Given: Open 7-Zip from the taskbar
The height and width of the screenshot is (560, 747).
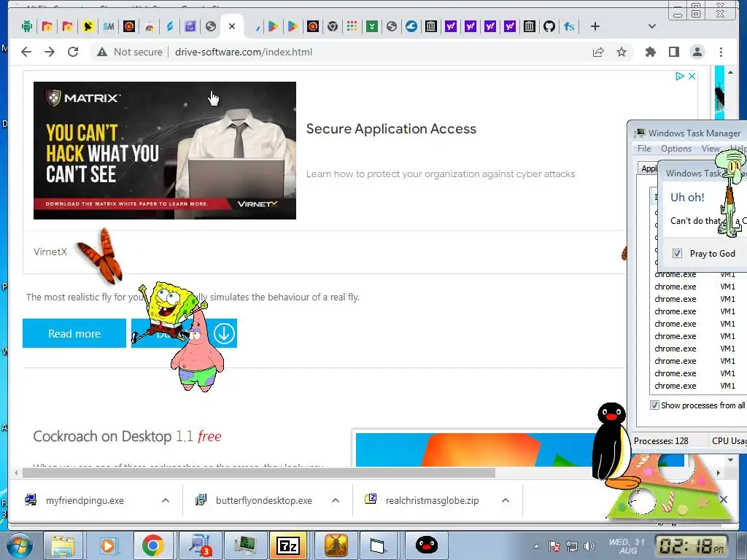Looking at the screenshot, I should pos(288,545).
